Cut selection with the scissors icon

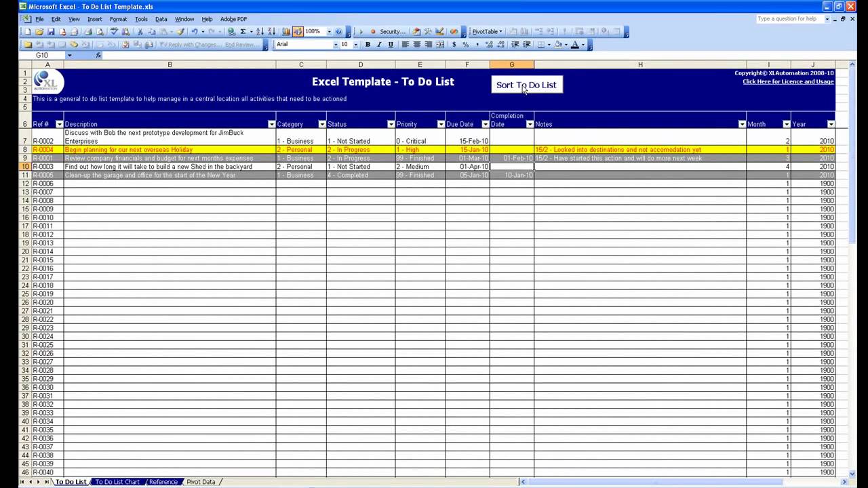click(x=140, y=31)
